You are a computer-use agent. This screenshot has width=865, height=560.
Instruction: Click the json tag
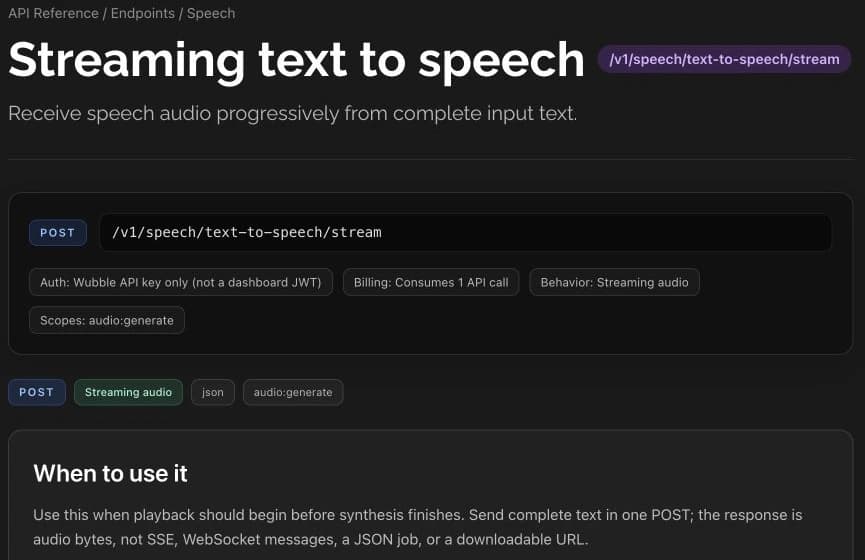213,392
